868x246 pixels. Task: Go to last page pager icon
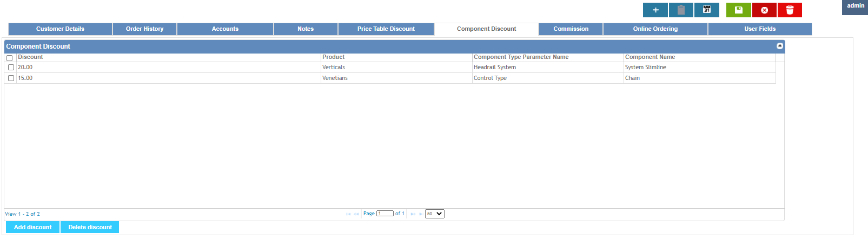[x=421, y=214]
